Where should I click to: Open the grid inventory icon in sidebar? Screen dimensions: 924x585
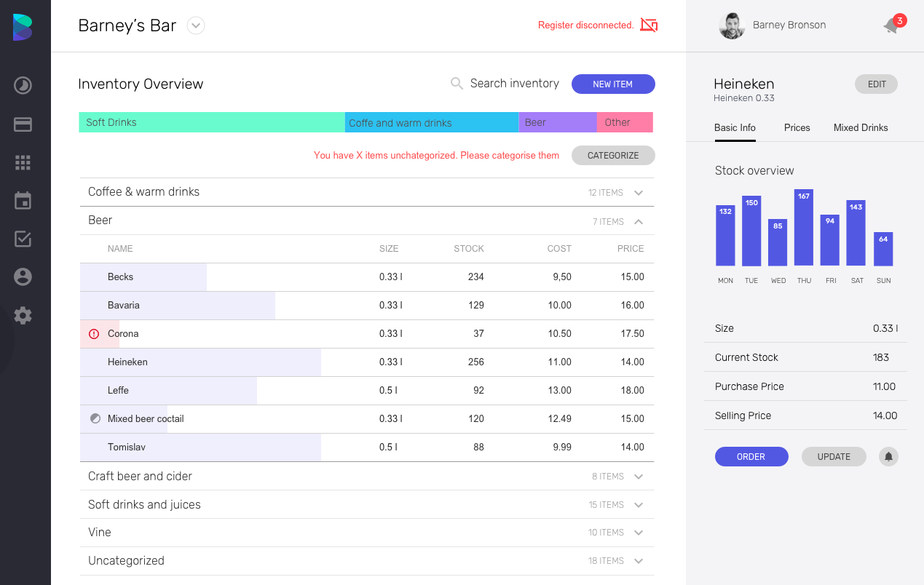pos(23,163)
